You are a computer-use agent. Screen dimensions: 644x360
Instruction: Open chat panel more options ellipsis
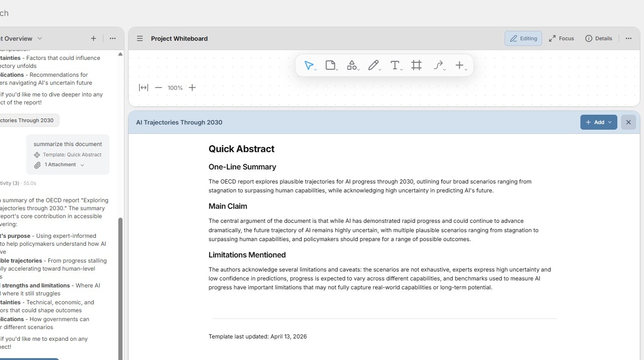[x=113, y=38]
